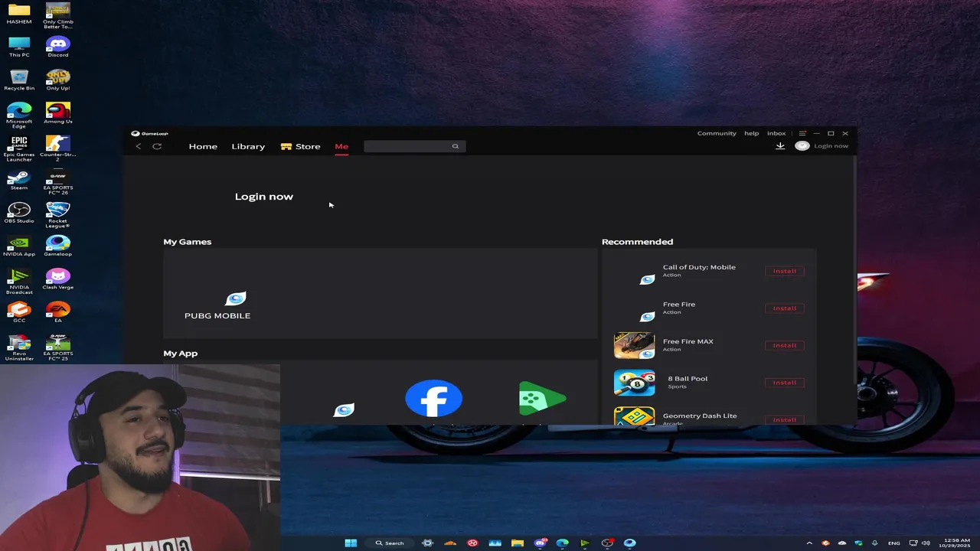Open the Google Play Games app icon
This screenshot has width=980, height=551.
[x=542, y=399]
